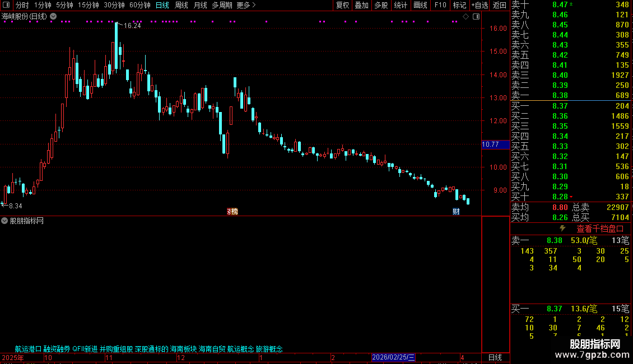
Task: Click the 总买 value 7104
Action: click(x=620, y=217)
